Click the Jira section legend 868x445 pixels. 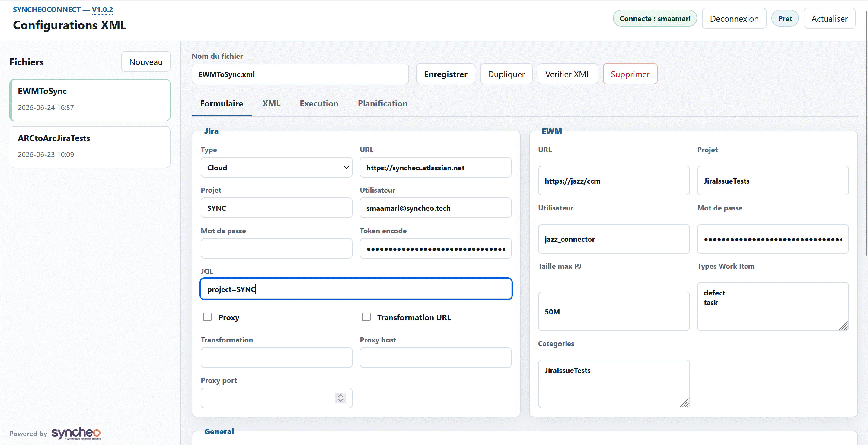point(211,131)
